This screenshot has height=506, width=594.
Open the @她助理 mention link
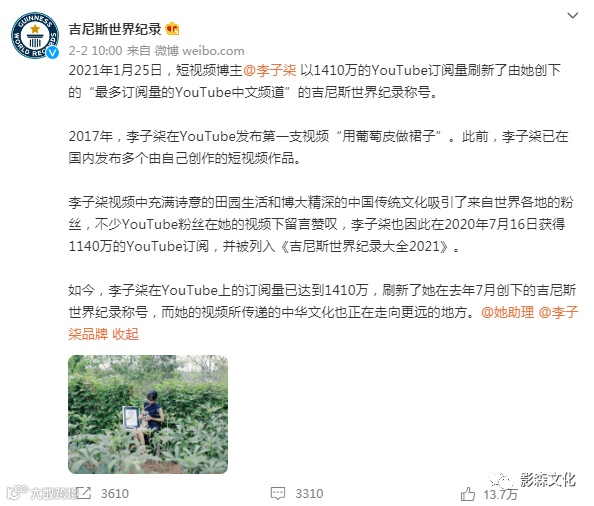click(x=508, y=312)
